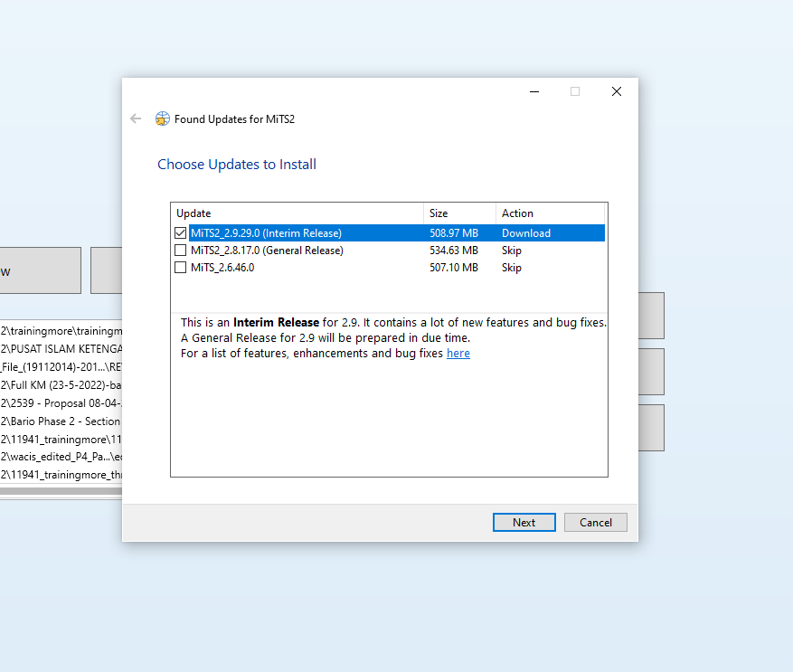Click the back arrow in update dialog

pos(136,118)
